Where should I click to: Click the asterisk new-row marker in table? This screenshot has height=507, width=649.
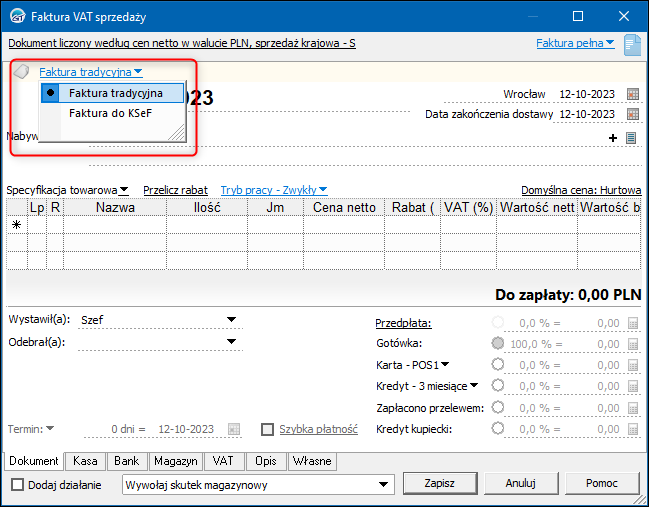[x=17, y=225]
